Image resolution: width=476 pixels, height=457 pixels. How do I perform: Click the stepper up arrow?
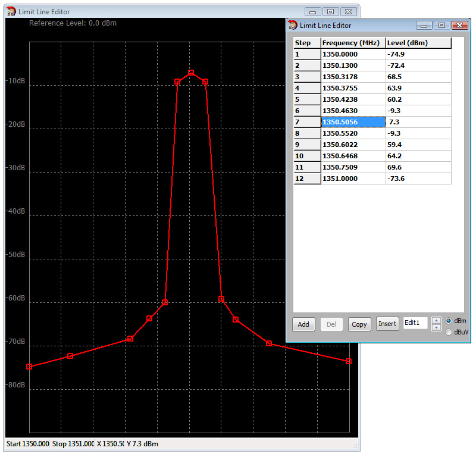pyautogui.click(x=436, y=320)
